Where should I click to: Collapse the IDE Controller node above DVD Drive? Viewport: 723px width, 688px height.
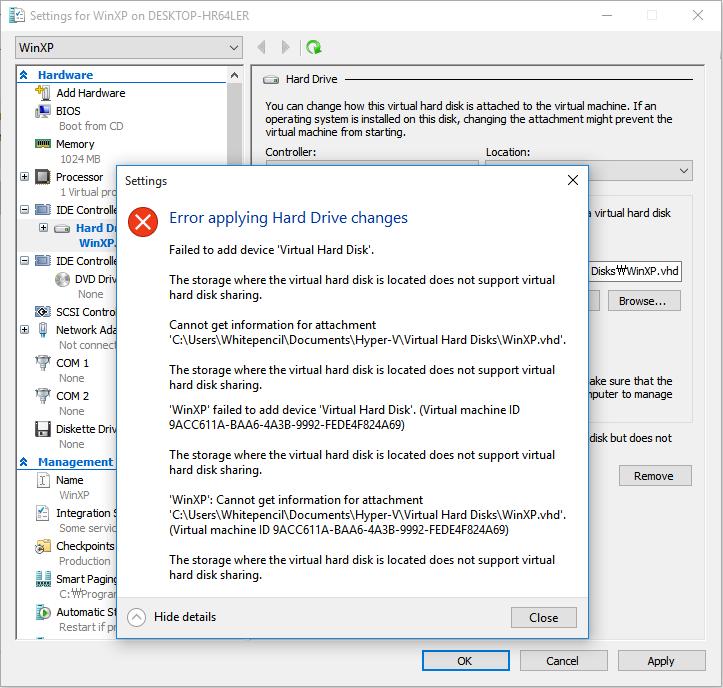(24, 261)
